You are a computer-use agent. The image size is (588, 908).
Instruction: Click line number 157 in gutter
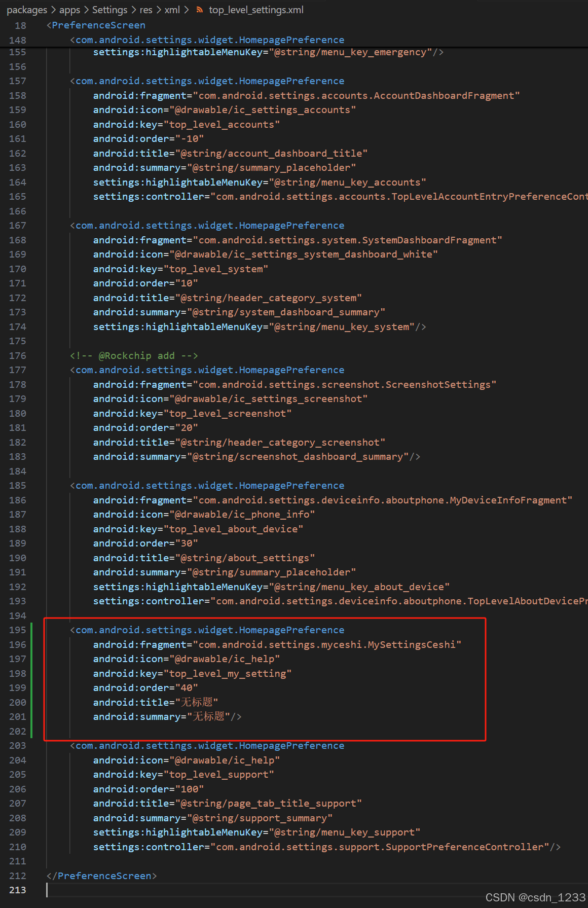click(x=18, y=81)
